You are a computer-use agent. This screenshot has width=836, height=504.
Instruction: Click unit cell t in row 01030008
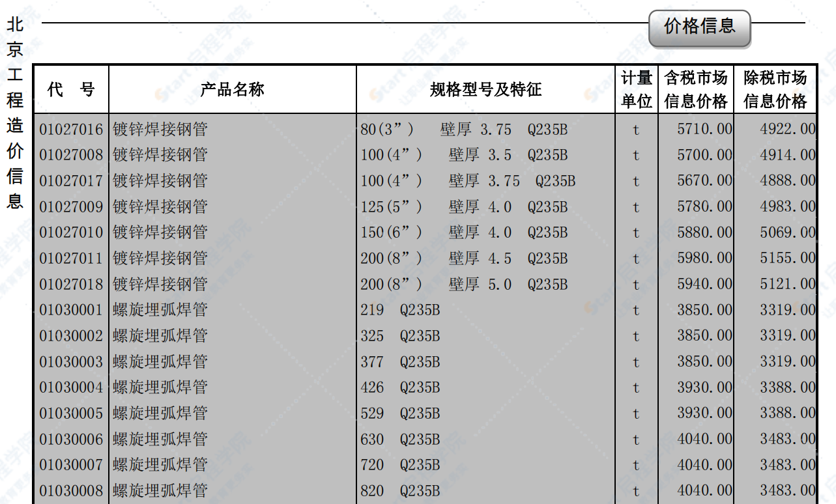coord(636,492)
